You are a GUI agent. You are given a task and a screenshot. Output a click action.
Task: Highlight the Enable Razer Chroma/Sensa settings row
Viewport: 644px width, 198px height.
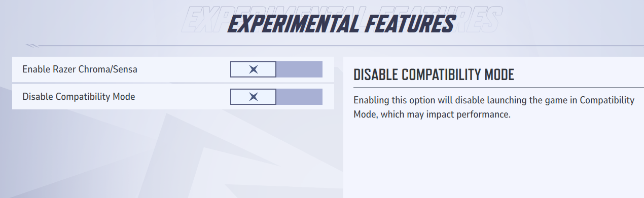point(173,69)
